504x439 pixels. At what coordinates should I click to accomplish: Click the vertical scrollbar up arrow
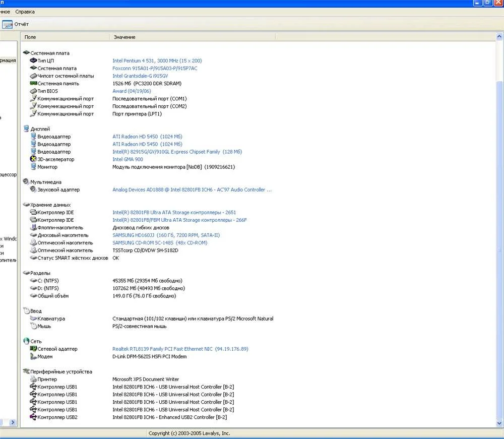point(499,37)
